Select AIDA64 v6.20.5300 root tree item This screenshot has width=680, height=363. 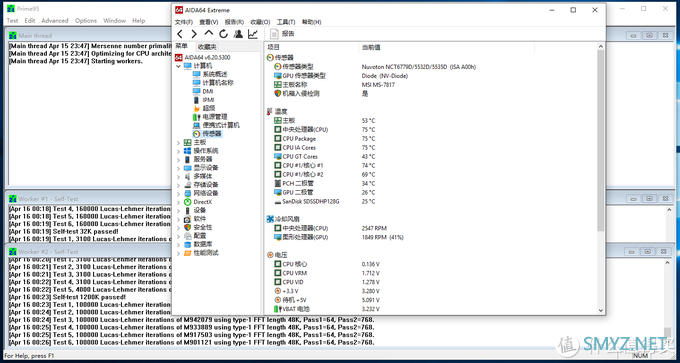click(203, 57)
